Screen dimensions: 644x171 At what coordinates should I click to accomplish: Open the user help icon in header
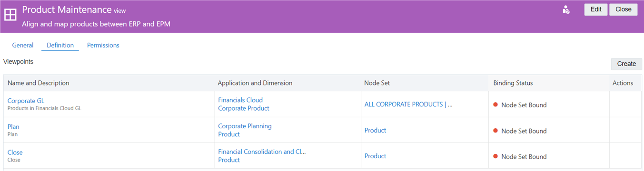coord(566,9)
